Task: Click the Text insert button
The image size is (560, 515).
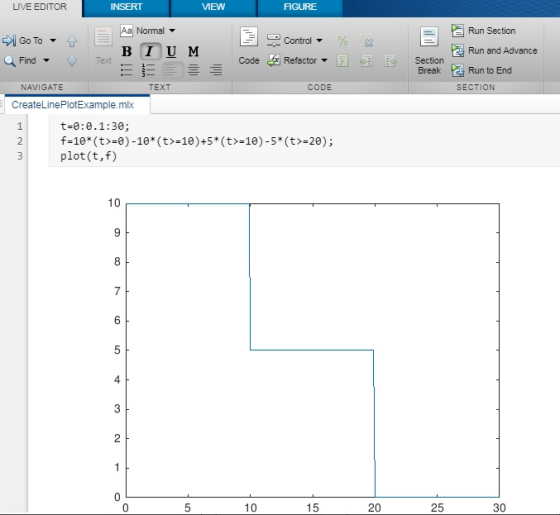Action: tap(103, 46)
